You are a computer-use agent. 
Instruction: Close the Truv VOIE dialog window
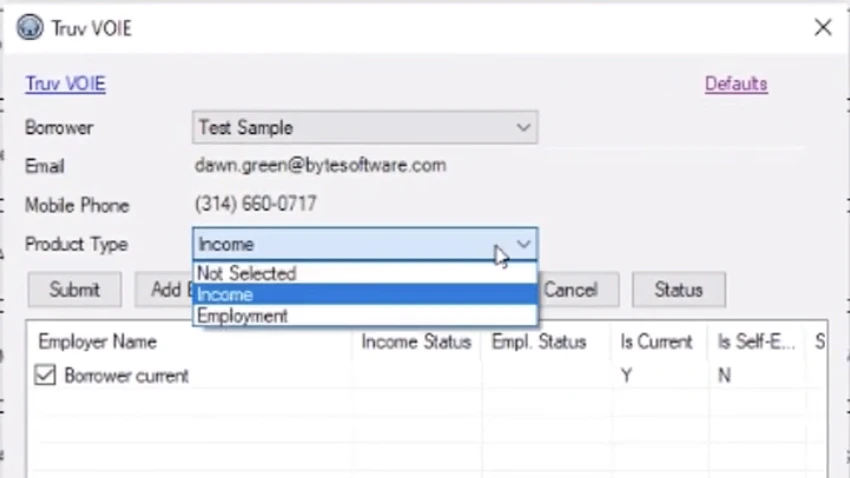click(822, 27)
